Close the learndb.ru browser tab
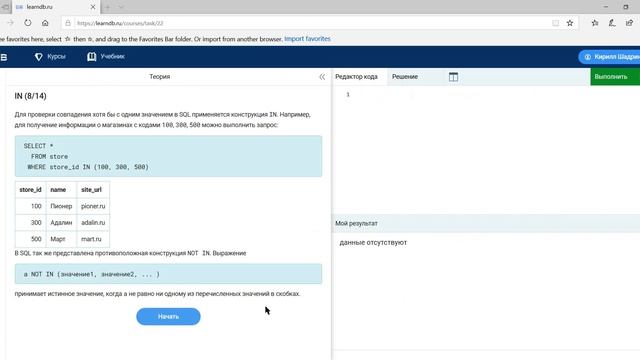This screenshot has width=640, height=360. click(93, 7)
